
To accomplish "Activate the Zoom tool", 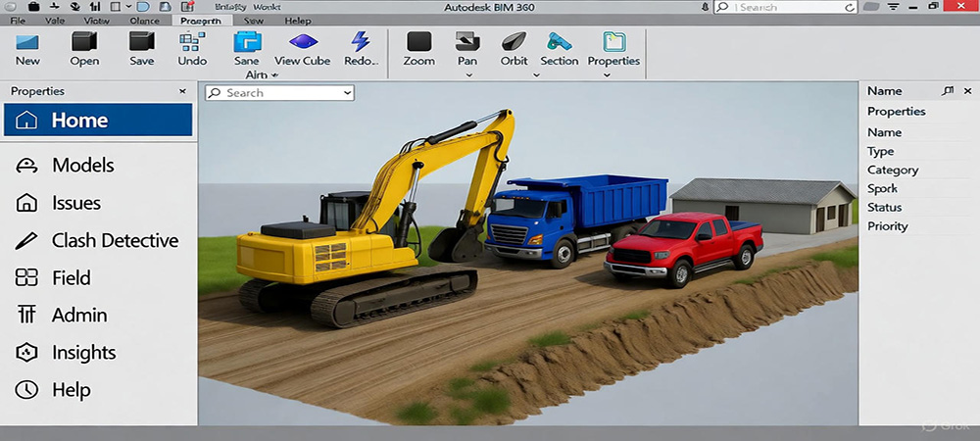I will tap(418, 43).
